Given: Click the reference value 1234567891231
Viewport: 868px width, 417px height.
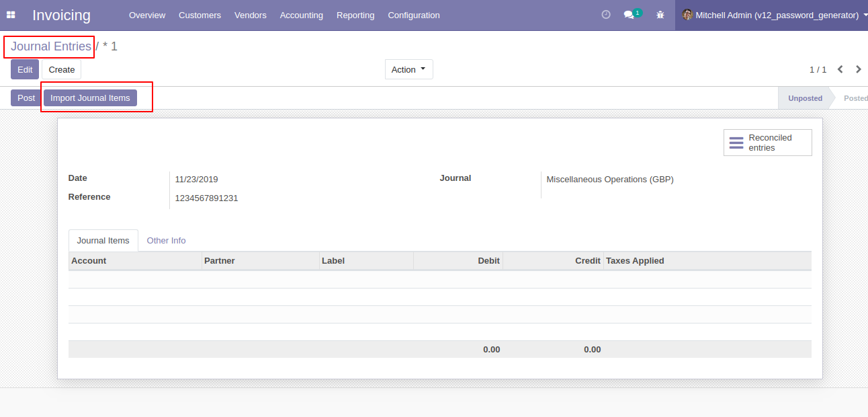Looking at the screenshot, I should pyautogui.click(x=206, y=198).
